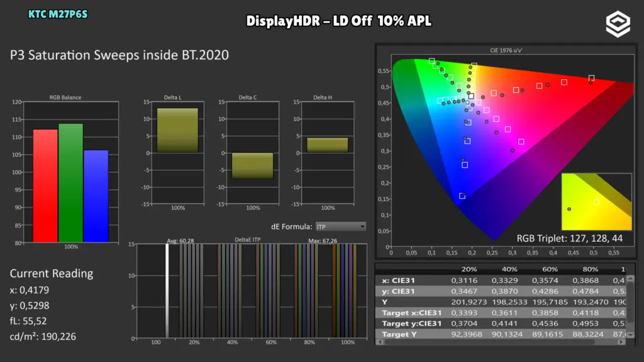Viewport: 644px width, 362px height.
Task: Click the 'fL: 55,52' reading
Action: 28,321
